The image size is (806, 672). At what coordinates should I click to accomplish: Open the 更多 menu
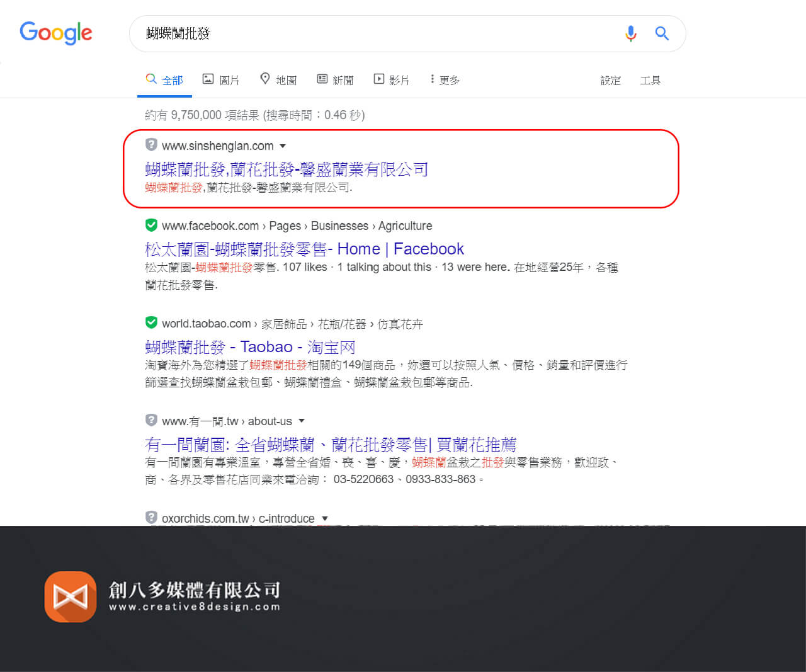[445, 80]
